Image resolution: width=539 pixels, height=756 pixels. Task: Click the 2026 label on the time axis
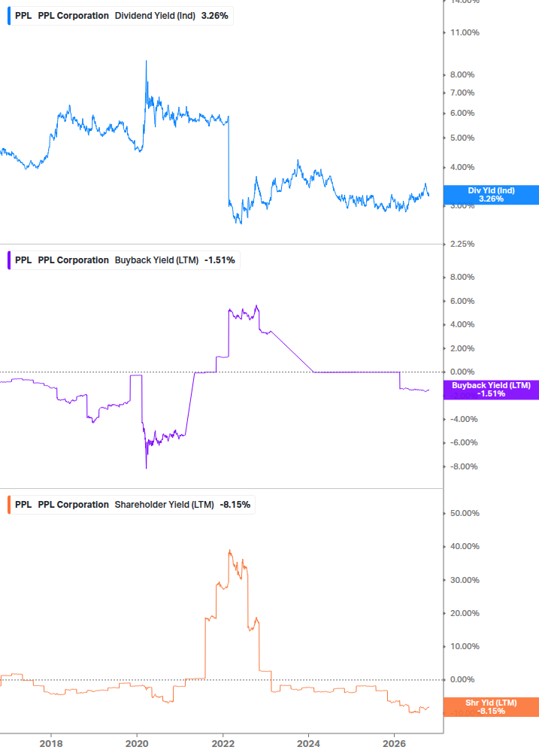pyautogui.click(x=394, y=744)
